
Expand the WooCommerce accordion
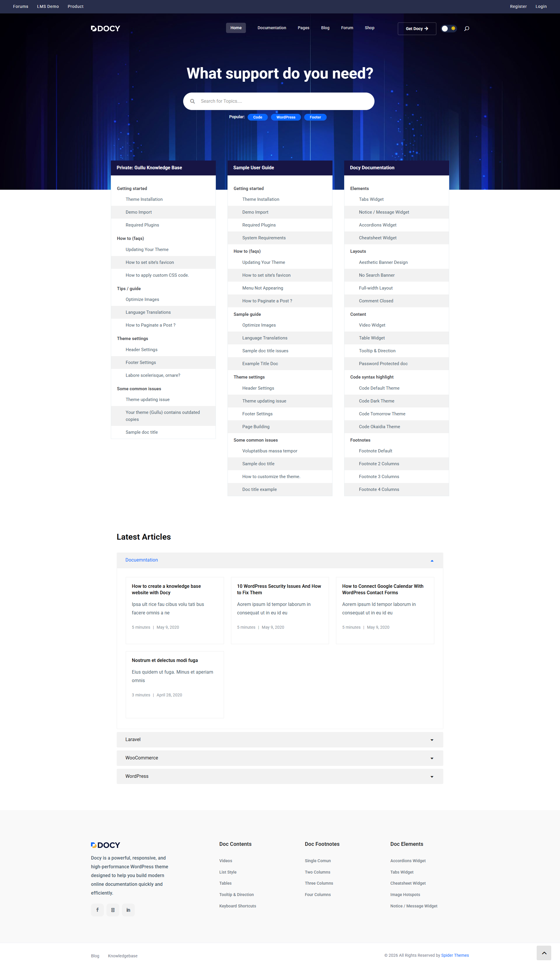pyautogui.click(x=280, y=758)
